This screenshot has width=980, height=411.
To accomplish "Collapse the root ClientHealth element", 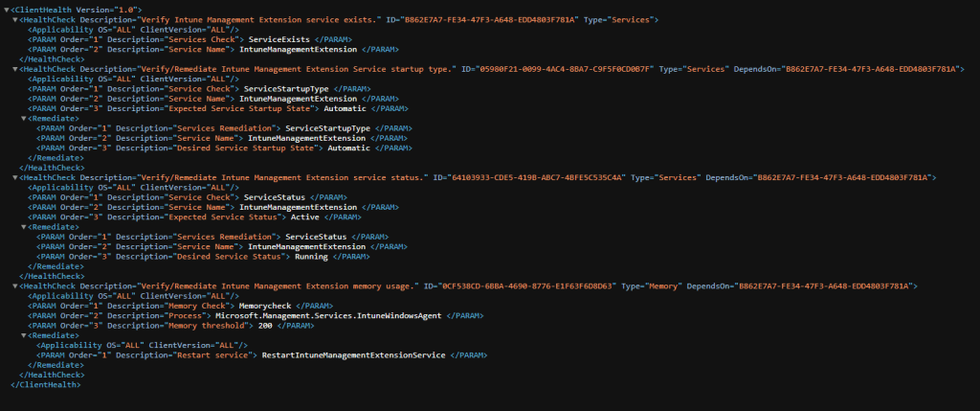I will (x=7, y=9).
